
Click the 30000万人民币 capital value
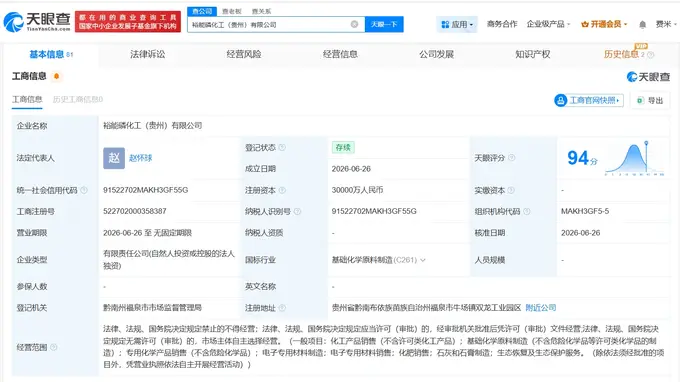(357, 190)
